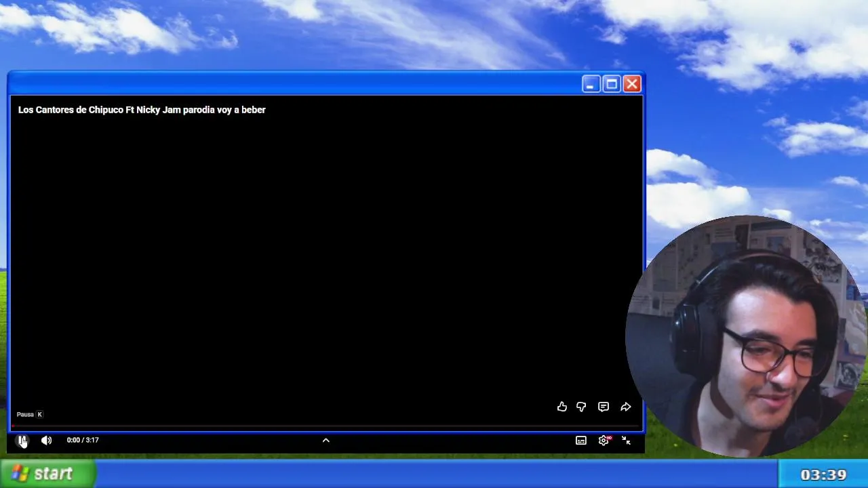
Task: Expand the upward chevron in player bar
Action: 326,441
